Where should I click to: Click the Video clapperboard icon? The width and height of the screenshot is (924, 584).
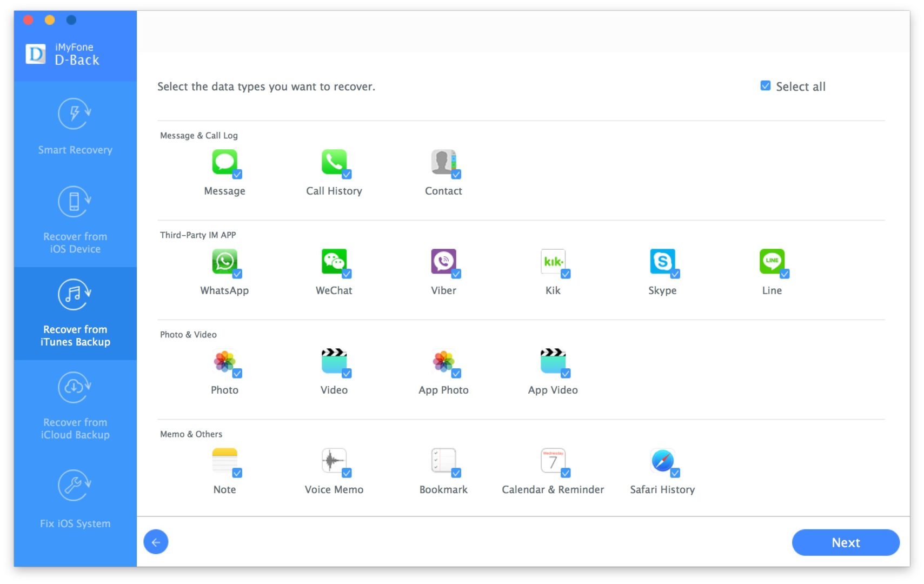(334, 361)
